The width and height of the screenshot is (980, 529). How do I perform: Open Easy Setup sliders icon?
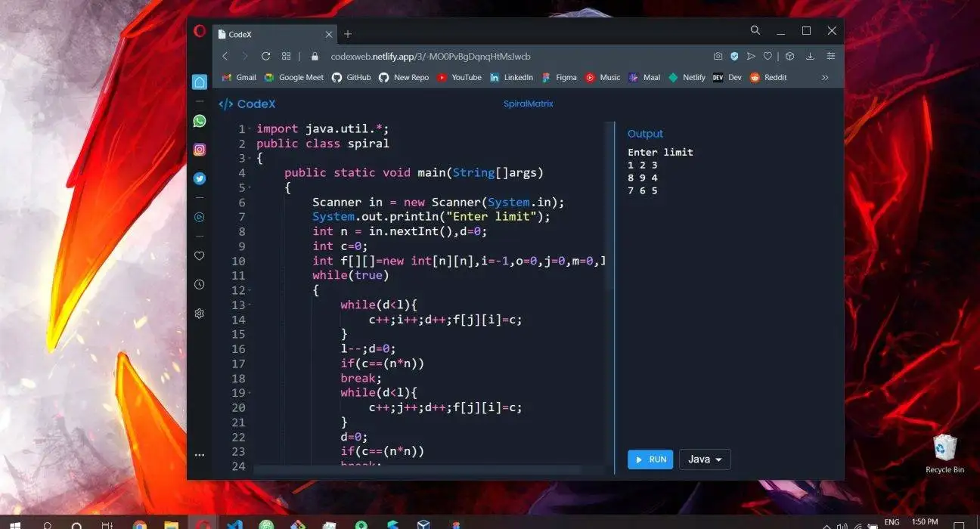pos(831,55)
